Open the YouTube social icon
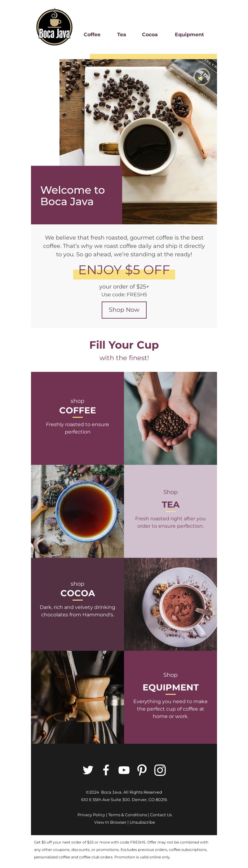248x868 pixels. [124, 770]
